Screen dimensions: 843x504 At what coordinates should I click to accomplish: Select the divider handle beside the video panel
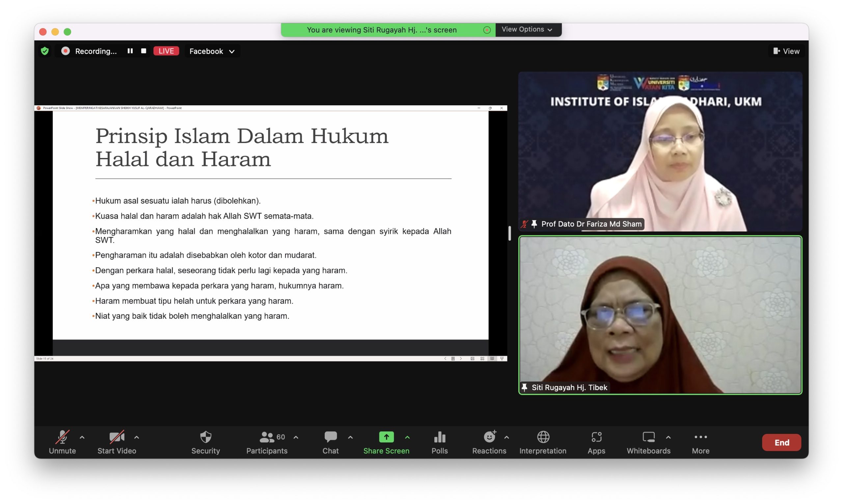[509, 233]
